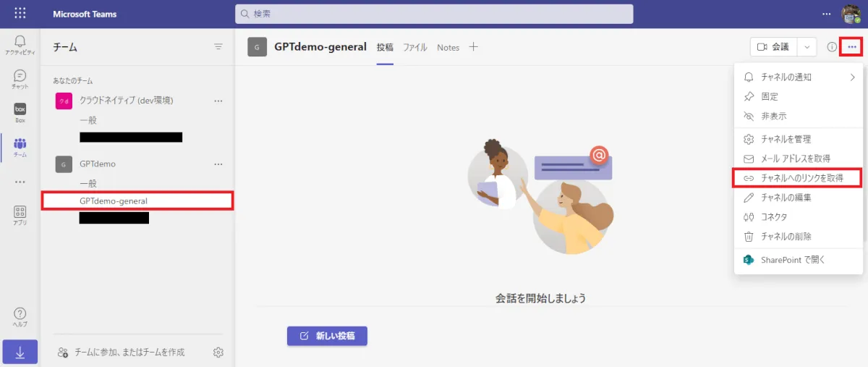Click the 新しい投稿 button
The image size is (868, 367).
click(x=327, y=336)
